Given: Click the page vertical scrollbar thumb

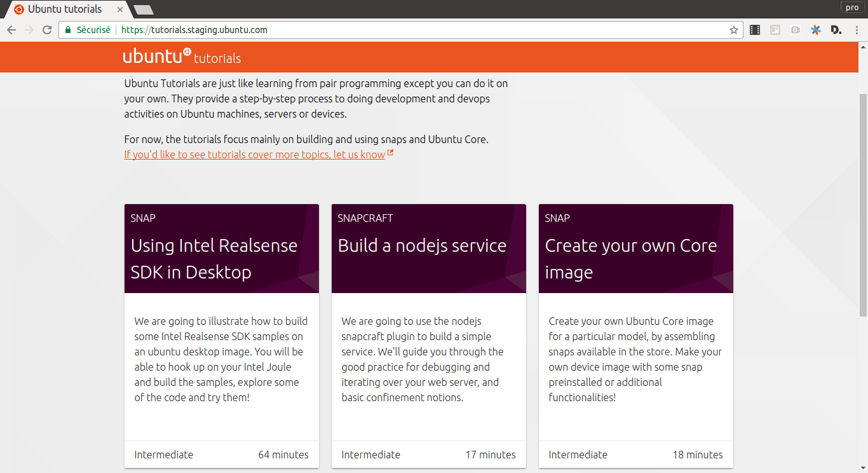Looking at the screenshot, I should pyautogui.click(x=863, y=203).
